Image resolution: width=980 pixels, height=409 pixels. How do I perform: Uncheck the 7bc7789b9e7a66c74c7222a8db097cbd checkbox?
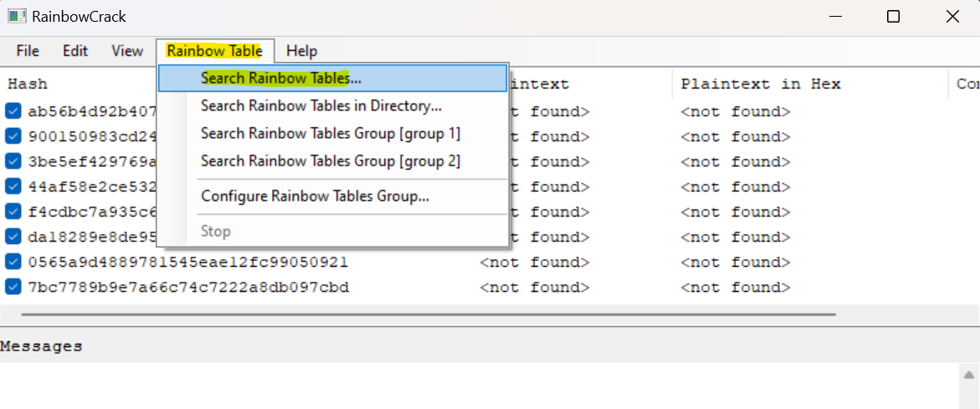pos(13,287)
